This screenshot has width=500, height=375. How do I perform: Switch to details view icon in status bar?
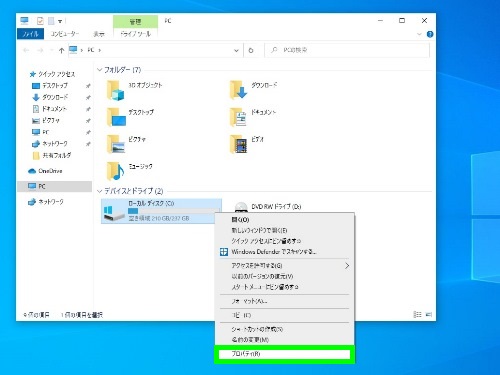pyautogui.click(x=417, y=314)
